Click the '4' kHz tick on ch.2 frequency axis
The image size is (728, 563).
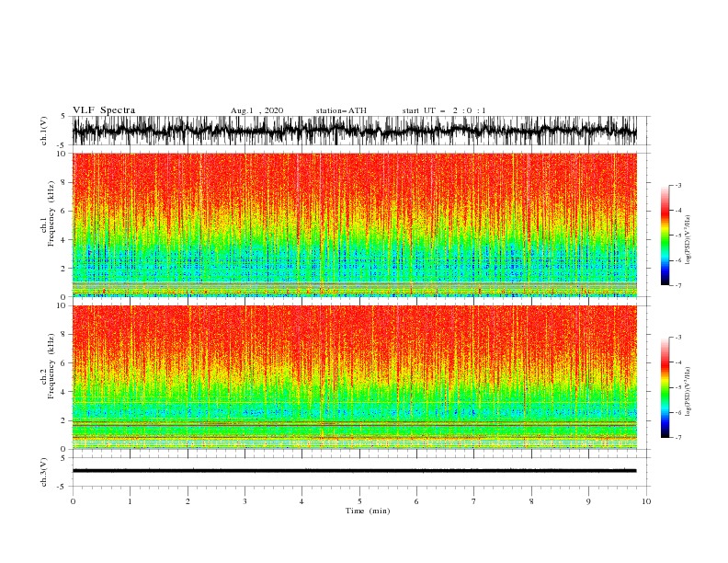tap(64, 392)
